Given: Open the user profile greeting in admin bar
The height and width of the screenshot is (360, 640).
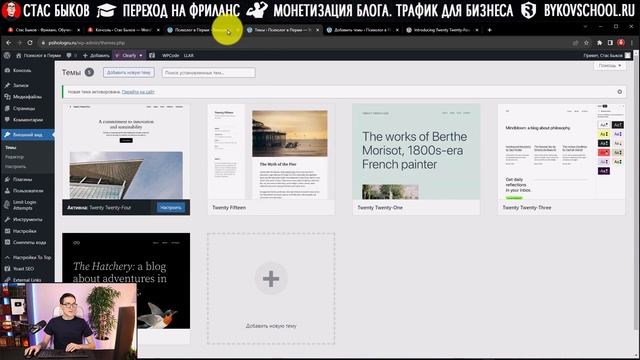Looking at the screenshot, I should [x=607, y=56].
